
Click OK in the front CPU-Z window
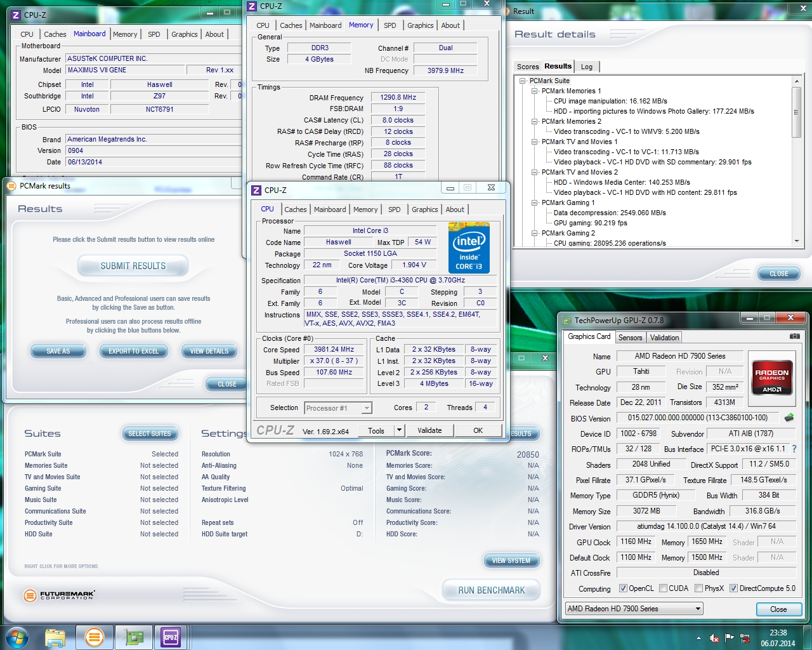pos(478,430)
